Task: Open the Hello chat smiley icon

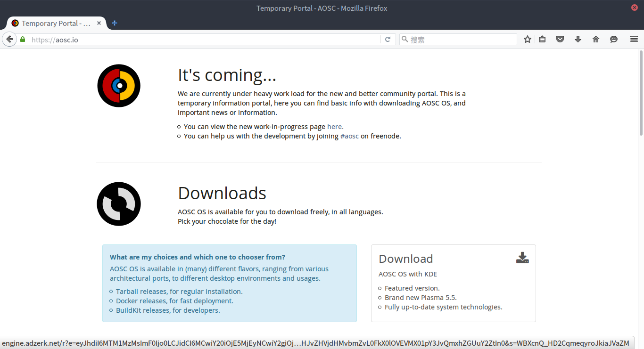Action: (614, 40)
